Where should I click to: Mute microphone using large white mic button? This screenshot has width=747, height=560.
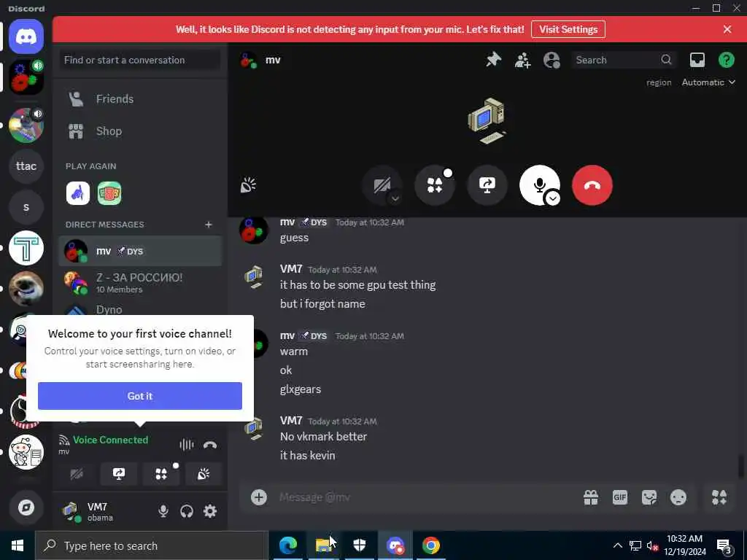[x=538, y=184]
